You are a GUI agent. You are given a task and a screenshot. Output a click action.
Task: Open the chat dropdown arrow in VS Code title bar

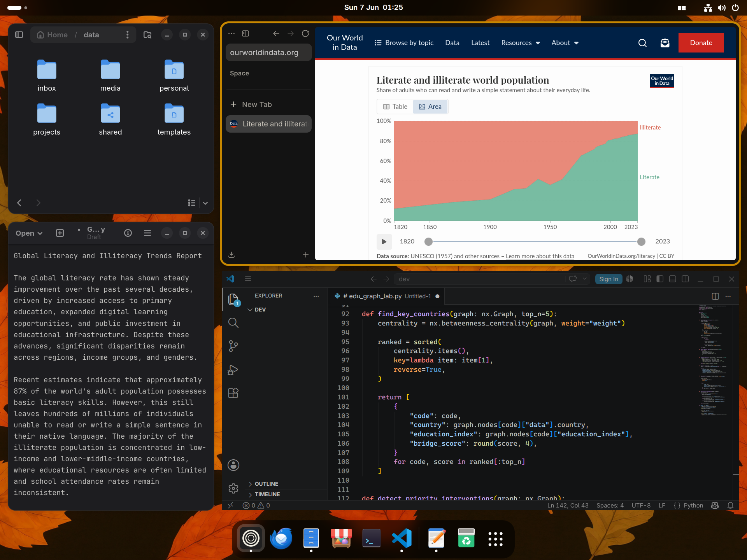tap(584, 279)
